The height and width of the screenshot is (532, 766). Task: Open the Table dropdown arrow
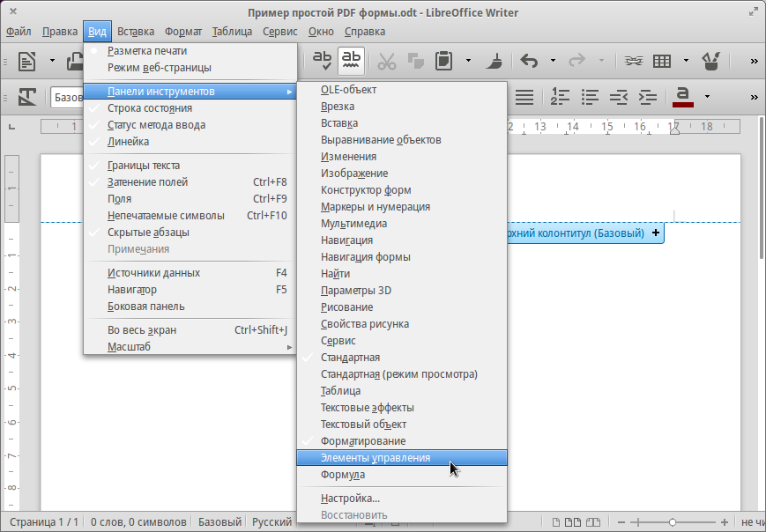pyautogui.click(x=686, y=61)
